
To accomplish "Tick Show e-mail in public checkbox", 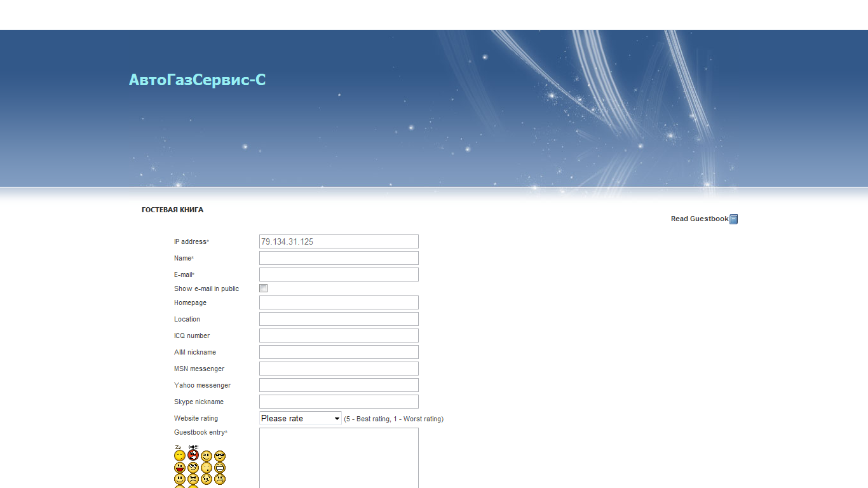I will 263,288.
